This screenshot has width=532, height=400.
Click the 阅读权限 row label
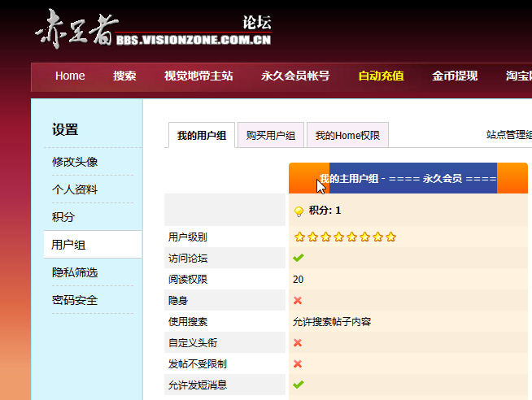pos(188,280)
